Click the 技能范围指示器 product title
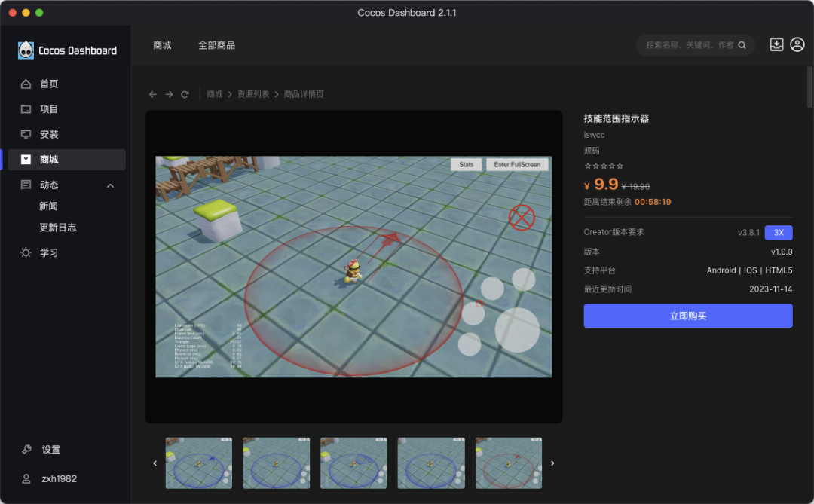 [617, 118]
